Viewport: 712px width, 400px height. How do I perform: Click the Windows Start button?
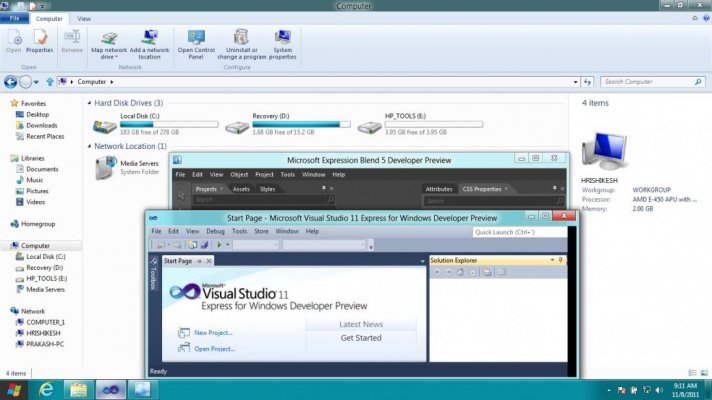pyautogui.click(x=14, y=390)
